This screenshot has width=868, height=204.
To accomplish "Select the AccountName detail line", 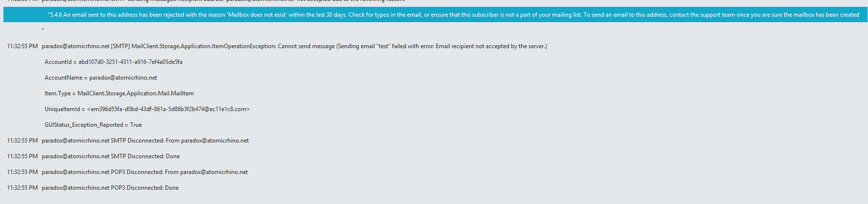I will [101, 78].
